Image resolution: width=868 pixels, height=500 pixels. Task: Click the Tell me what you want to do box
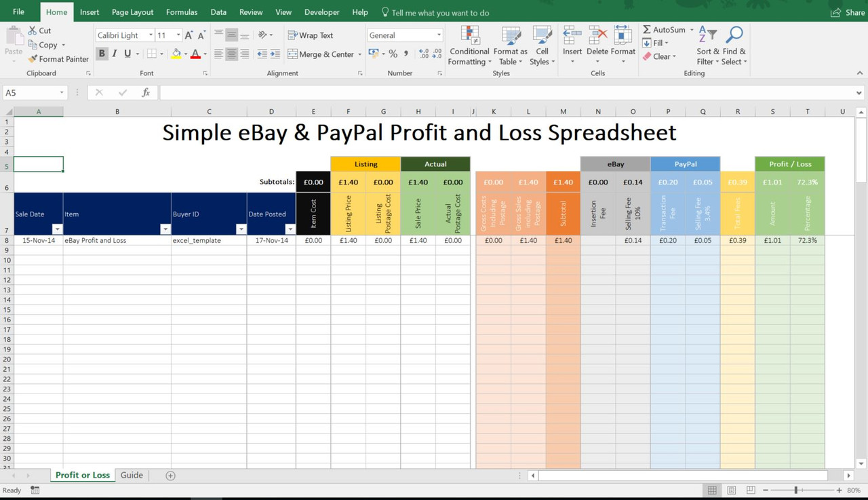(x=435, y=12)
